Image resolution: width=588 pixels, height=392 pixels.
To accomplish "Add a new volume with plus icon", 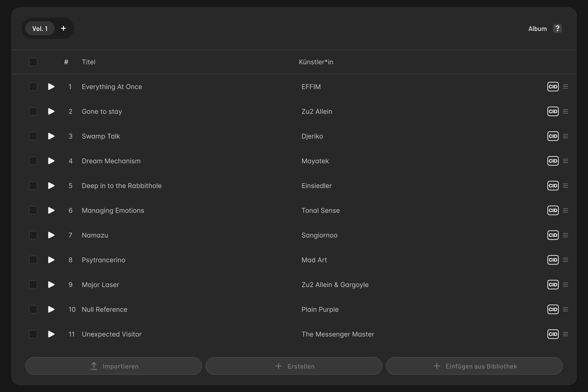I will click(x=63, y=29).
